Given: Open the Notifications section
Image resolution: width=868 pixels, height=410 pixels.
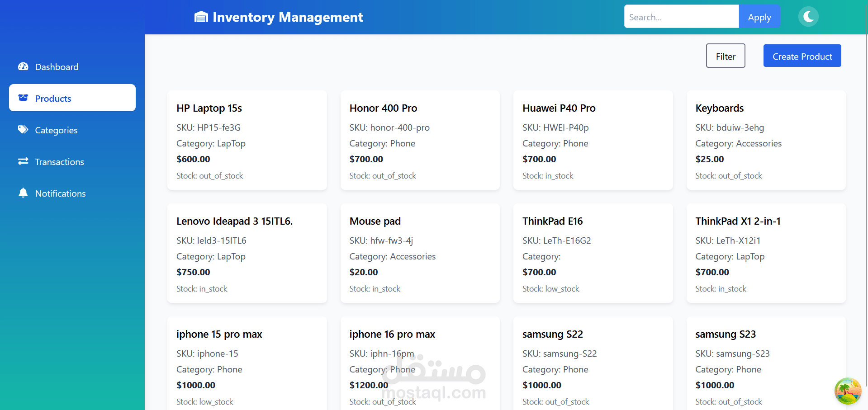Looking at the screenshot, I should coord(72,193).
